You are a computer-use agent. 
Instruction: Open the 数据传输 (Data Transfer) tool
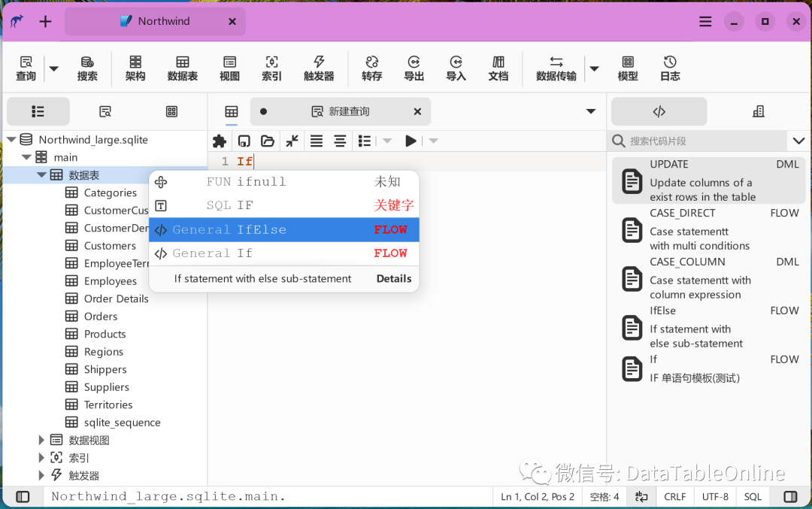[x=556, y=68]
